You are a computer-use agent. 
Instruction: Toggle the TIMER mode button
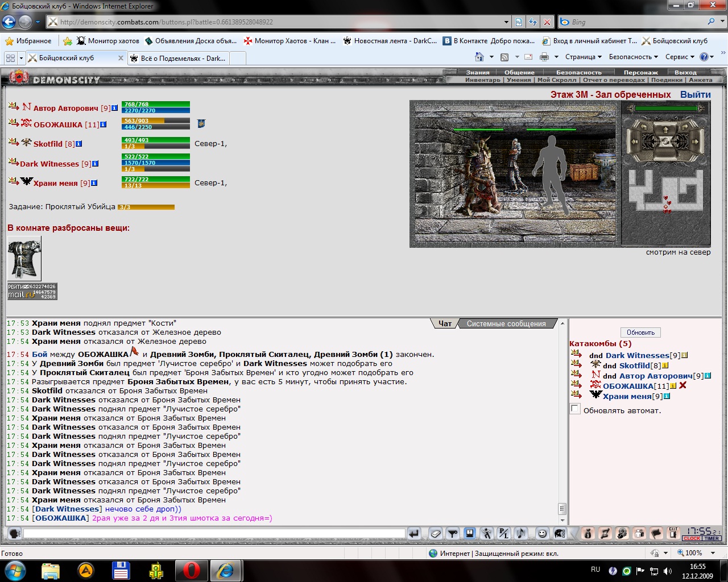click(x=712, y=538)
